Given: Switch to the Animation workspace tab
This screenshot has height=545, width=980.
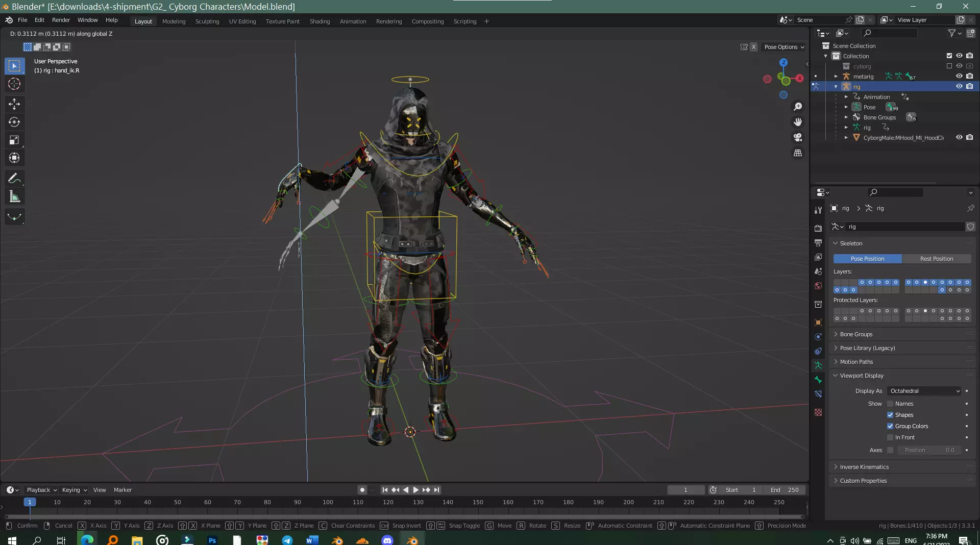Looking at the screenshot, I should (353, 21).
